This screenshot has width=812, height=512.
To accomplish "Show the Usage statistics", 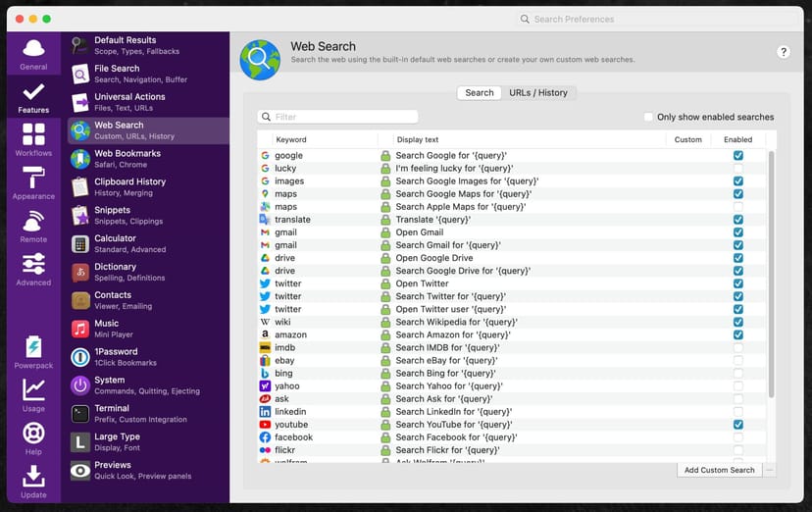I will click(x=33, y=395).
